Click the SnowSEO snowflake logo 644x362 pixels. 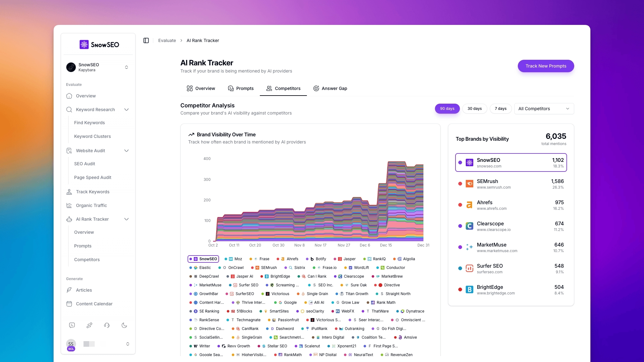tap(84, 45)
